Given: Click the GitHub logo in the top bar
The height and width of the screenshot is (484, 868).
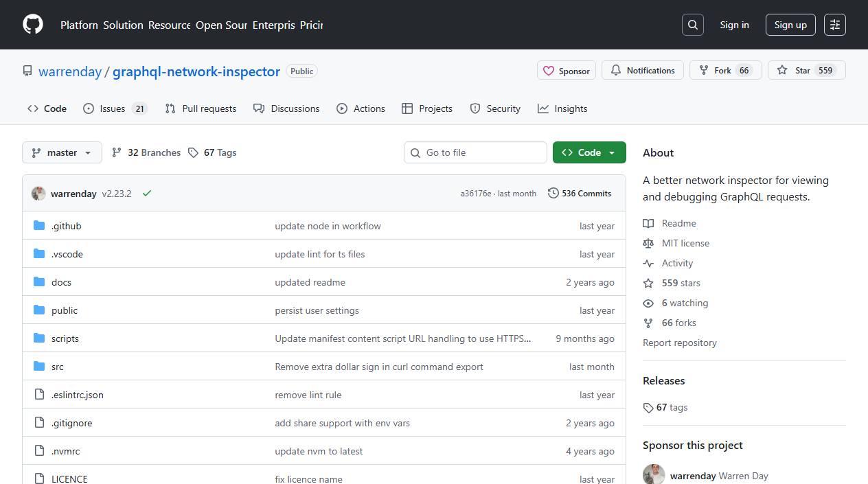Looking at the screenshot, I should pyautogui.click(x=32, y=24).
